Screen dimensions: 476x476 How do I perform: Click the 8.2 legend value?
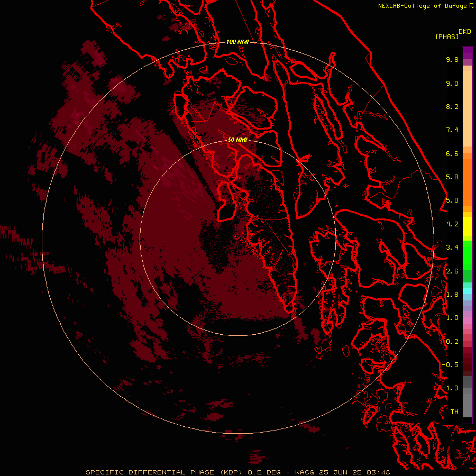click(x=452, y=106)
